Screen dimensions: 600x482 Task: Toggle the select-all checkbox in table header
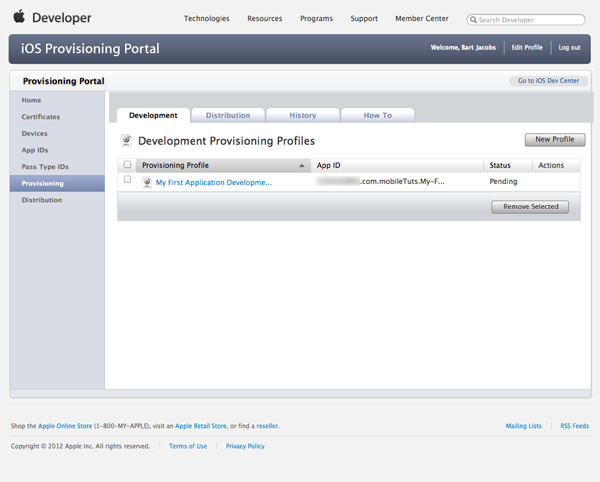(127, 164)
